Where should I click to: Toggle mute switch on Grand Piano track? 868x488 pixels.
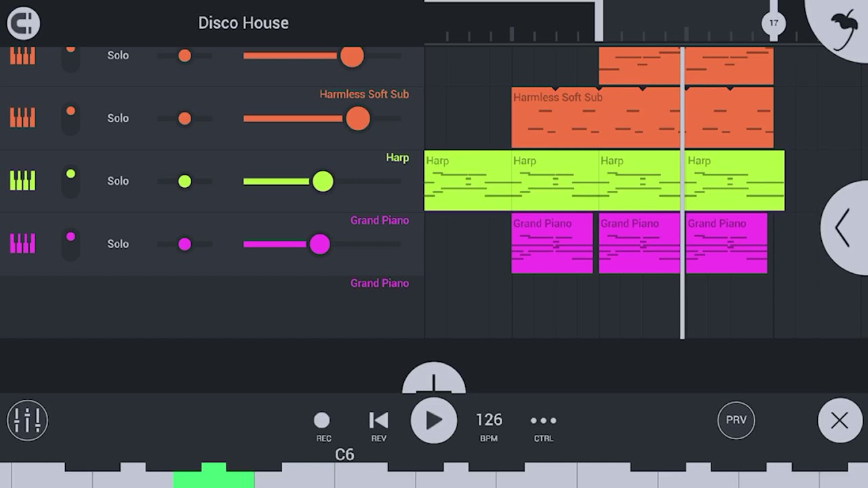(x=71, y=244)
